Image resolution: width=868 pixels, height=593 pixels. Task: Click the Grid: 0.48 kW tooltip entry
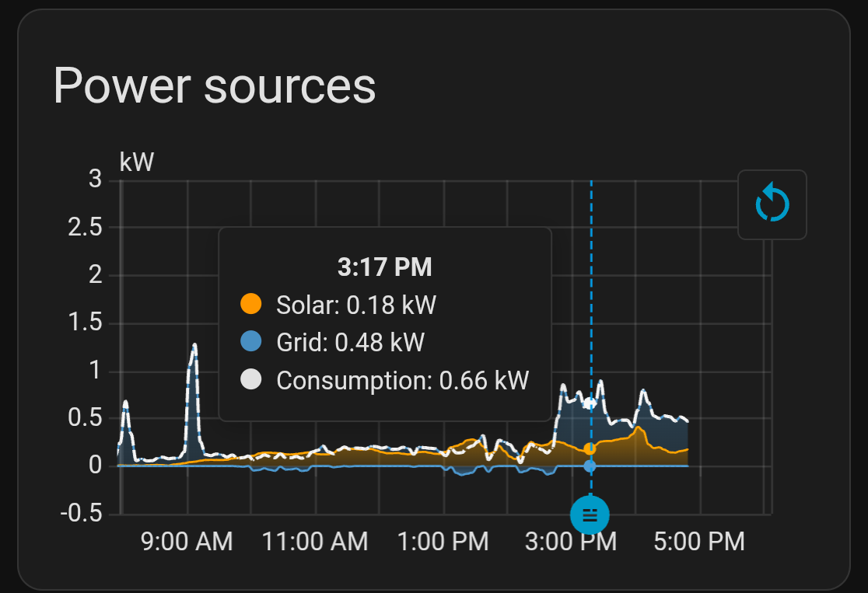pos(351,342)
